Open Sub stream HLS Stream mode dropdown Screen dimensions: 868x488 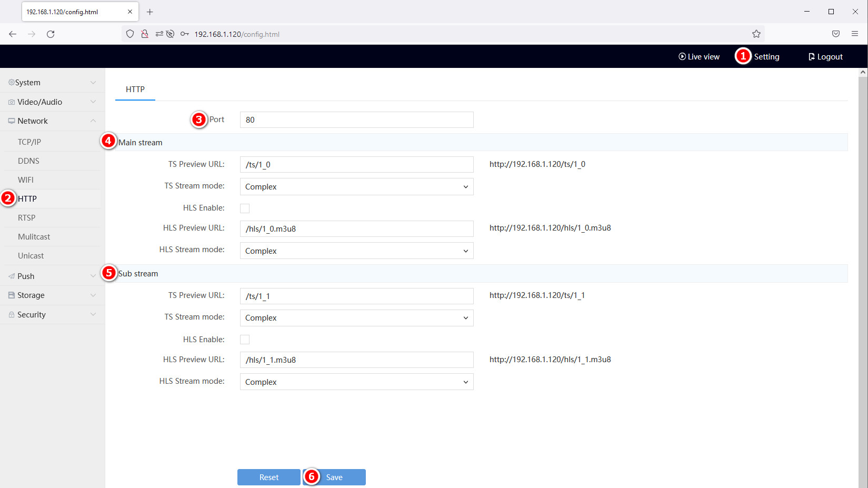pyautogui.click(x=356, y=382)
